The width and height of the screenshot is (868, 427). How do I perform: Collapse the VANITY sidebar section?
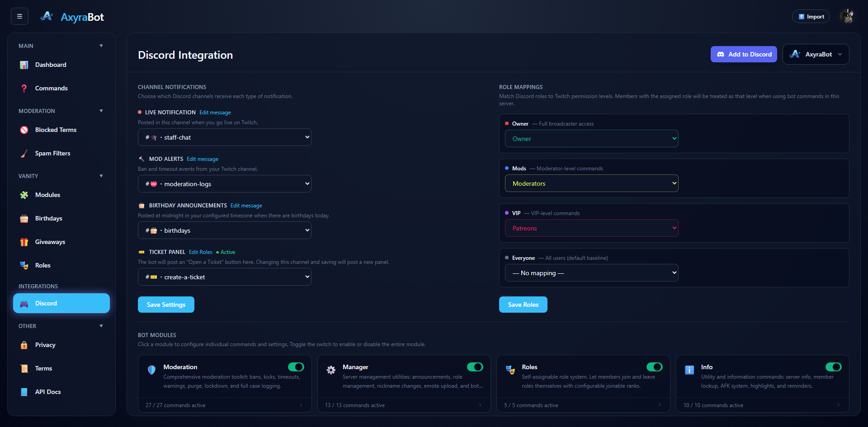coord(101,176)
